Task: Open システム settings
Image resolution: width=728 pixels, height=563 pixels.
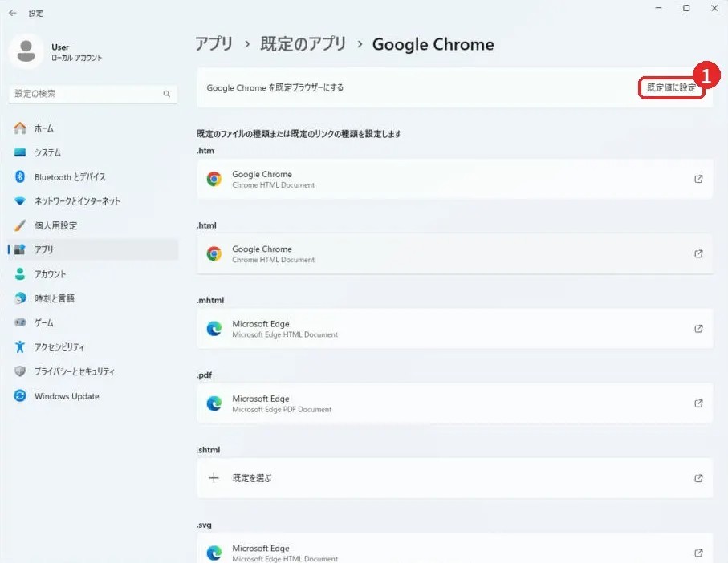Action: pyautogui.click(x=93, y=152)
